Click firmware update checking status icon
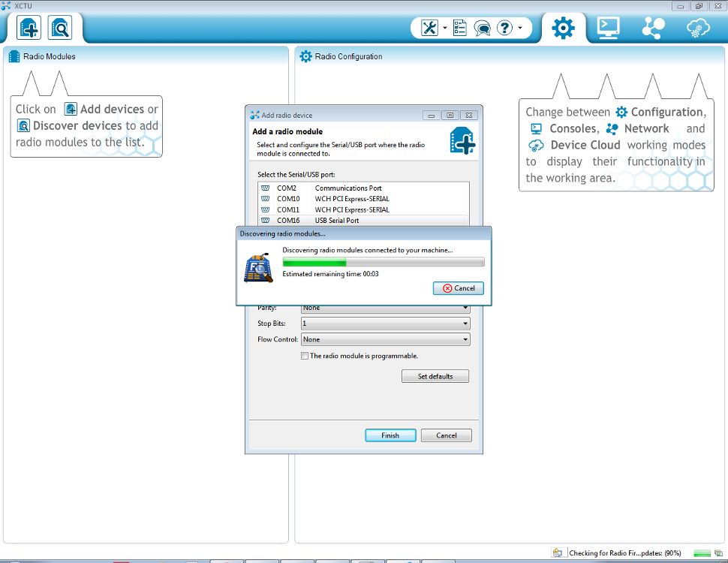 (557, 552)
